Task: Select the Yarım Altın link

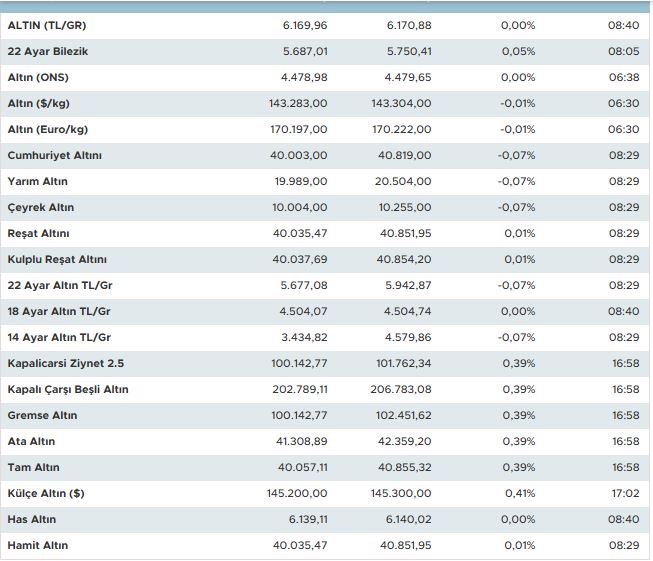Action: pyautogui.click(x=38, y=182)
